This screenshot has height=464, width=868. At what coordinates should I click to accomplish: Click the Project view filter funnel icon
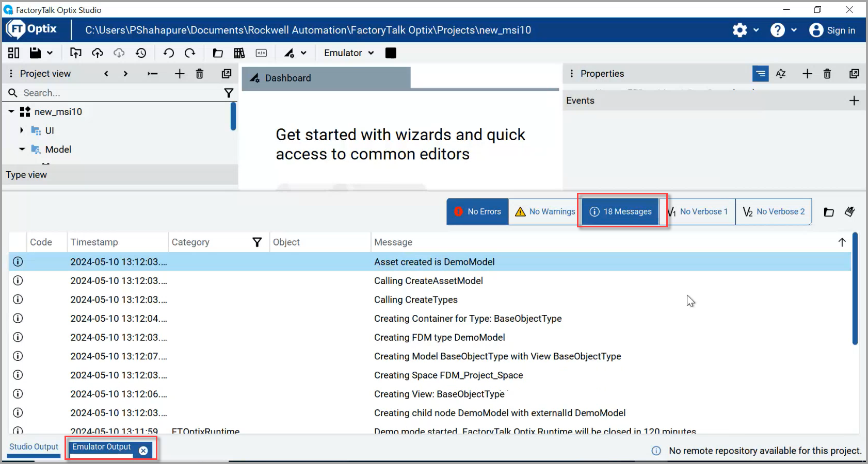pos(229,93)
